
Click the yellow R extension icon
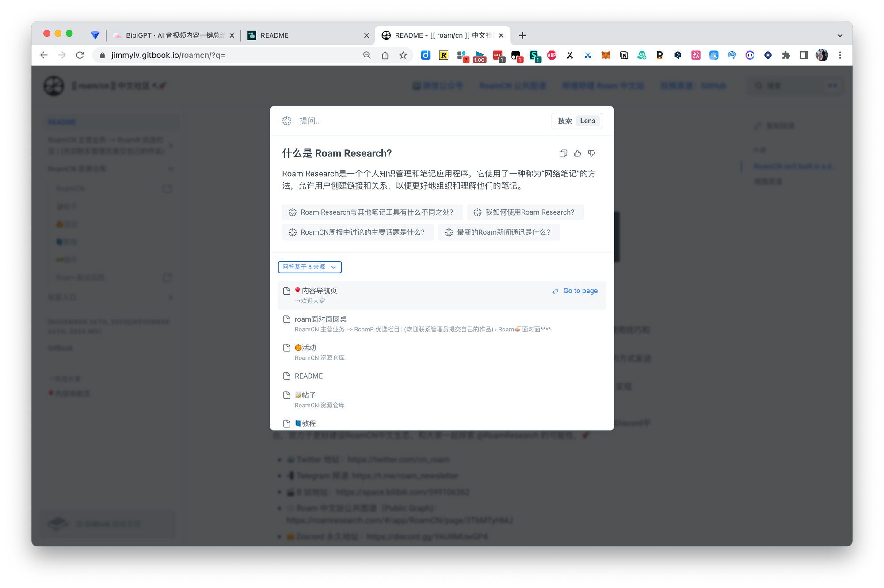443,55
